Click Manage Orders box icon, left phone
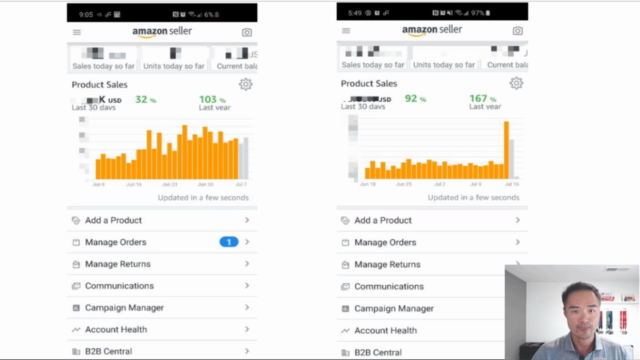The height and width of the screenshot is (360, 640). point(76,242)
